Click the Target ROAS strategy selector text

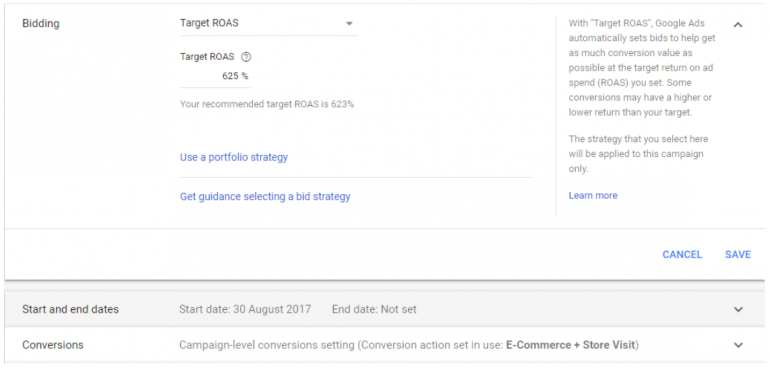tap(209, 23)
